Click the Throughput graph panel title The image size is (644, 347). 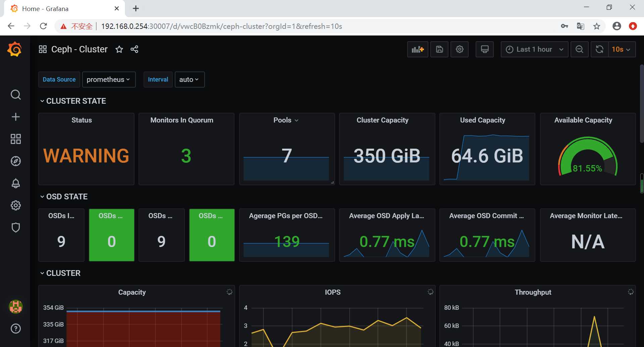coord(533,292)
